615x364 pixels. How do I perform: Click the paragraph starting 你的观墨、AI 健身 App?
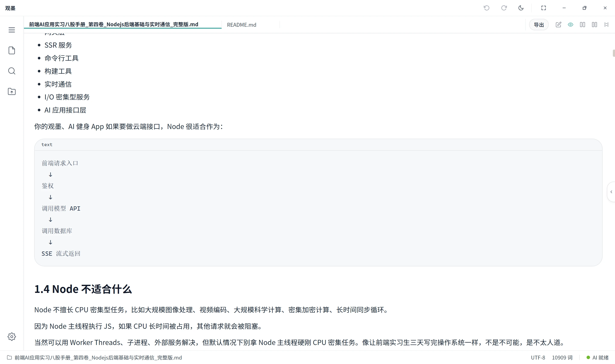coord(129,126)
